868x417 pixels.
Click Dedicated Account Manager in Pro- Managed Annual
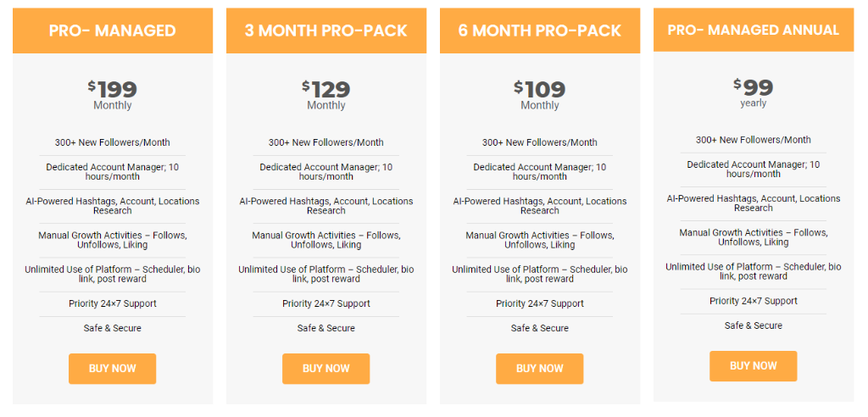[x=754, y=169]
